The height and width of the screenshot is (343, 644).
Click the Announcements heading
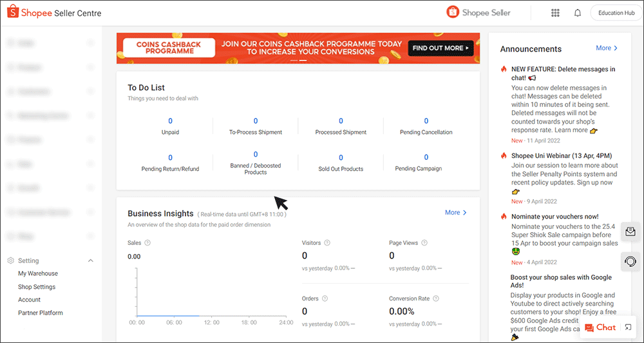click(531, 49)
